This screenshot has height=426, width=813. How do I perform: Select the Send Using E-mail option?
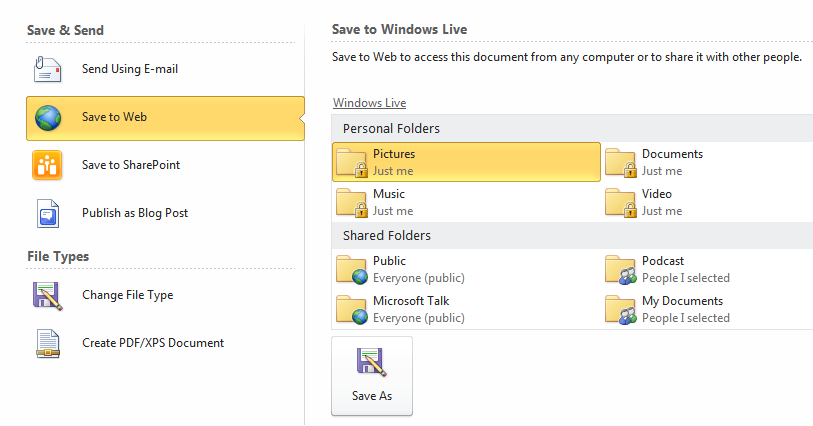[165, 69]
